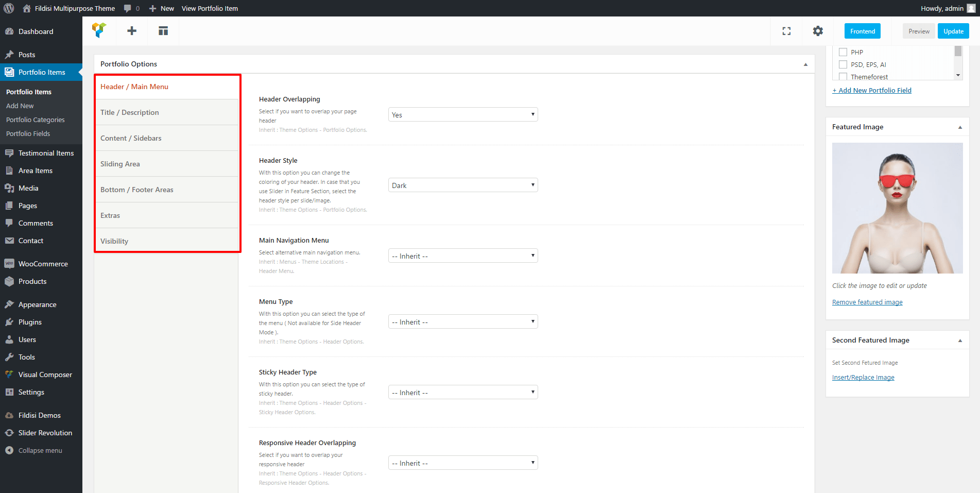Click Remove featured image link
Image resolution: width=980 pixels, height=493 pixels.
click(867, 302)
